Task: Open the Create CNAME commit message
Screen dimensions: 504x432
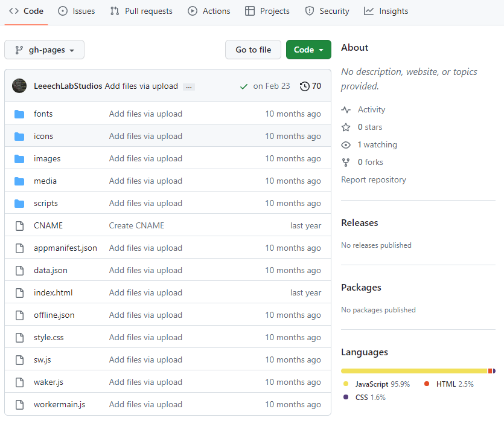Action: click(136, 225)
